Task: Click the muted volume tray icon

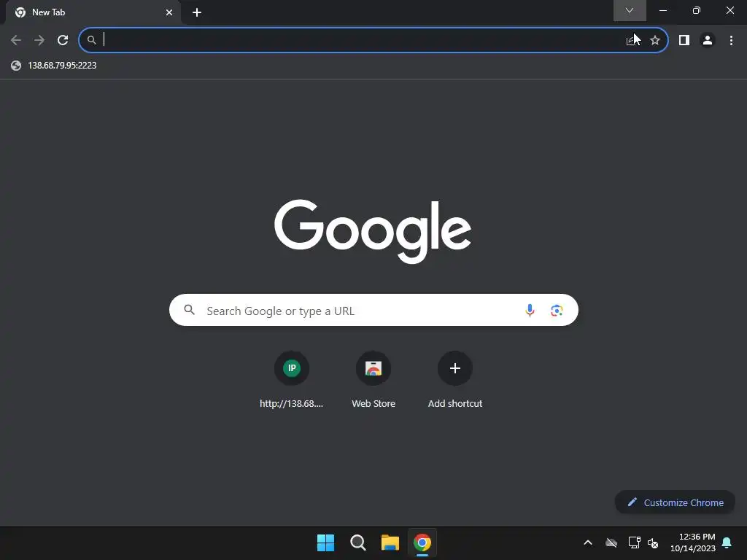Action: tap(653, 542)
